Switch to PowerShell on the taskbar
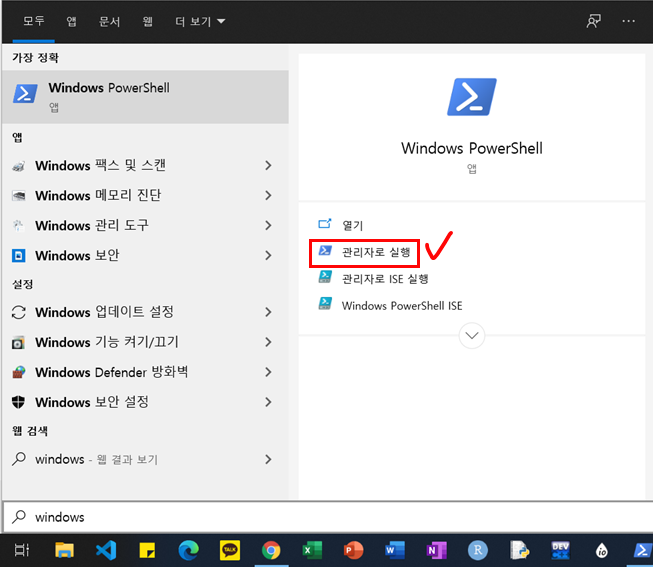The image size is (653, 567). pos(643,550)
